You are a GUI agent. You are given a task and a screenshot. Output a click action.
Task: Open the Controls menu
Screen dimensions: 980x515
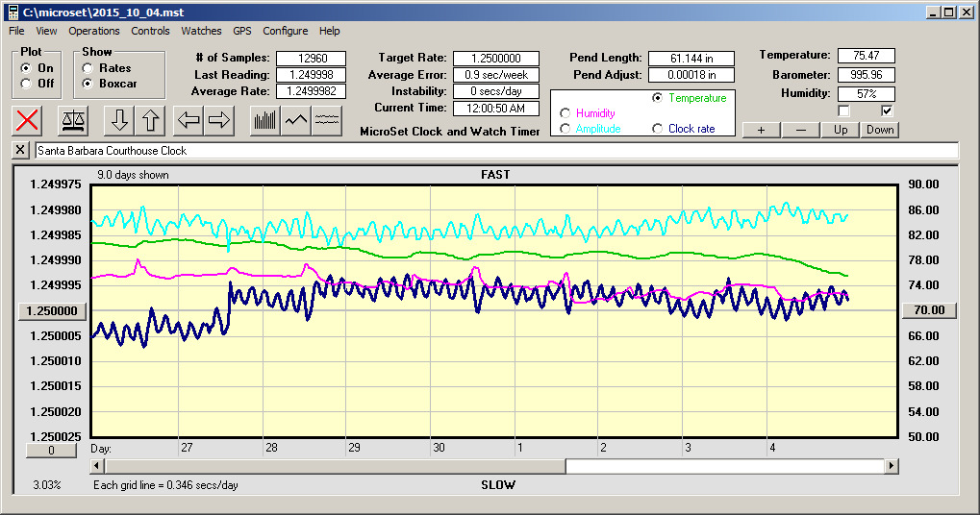(x=150, y=31)
